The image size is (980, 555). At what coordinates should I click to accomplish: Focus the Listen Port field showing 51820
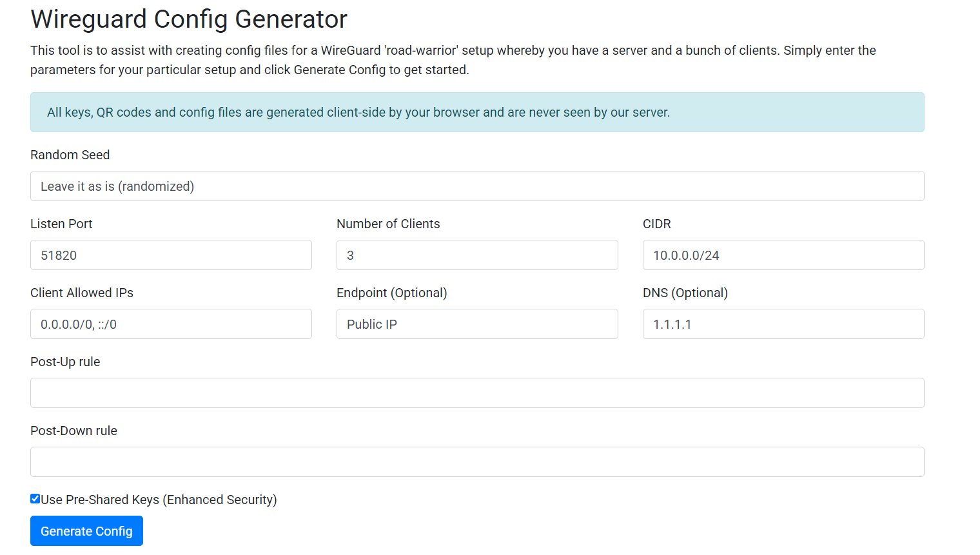coord(171,255)
